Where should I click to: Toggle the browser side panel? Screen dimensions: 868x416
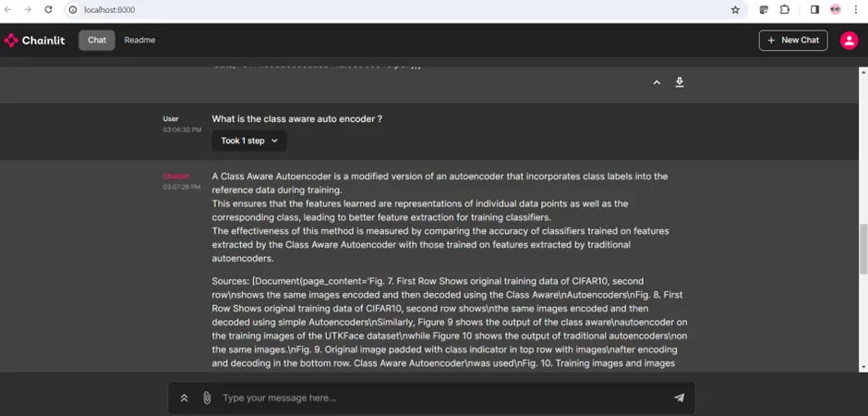(x=814, y=10)
